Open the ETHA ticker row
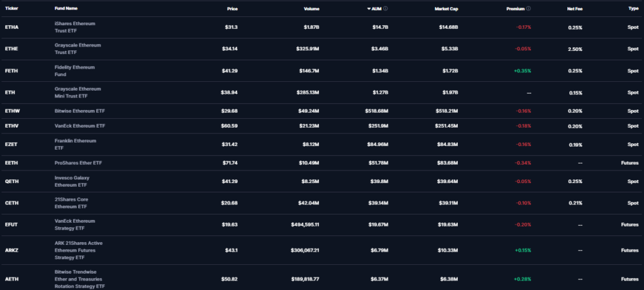644x290 pixels. [12, 28]
